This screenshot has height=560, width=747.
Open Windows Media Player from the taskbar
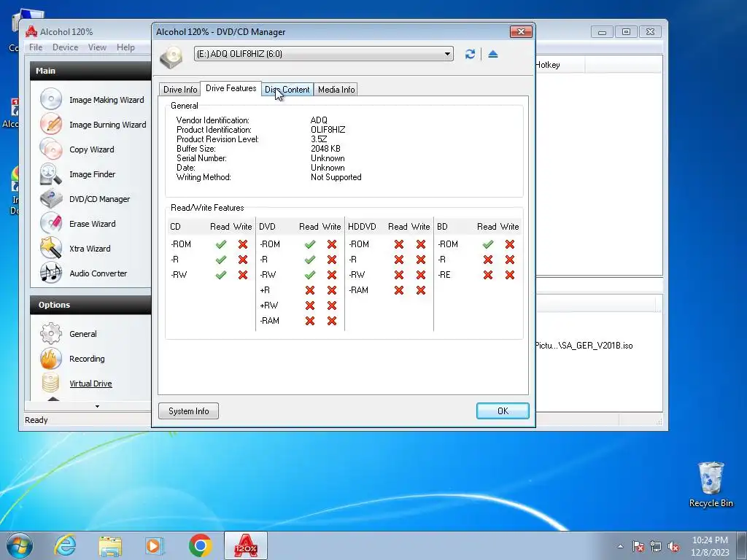(155, 545)
